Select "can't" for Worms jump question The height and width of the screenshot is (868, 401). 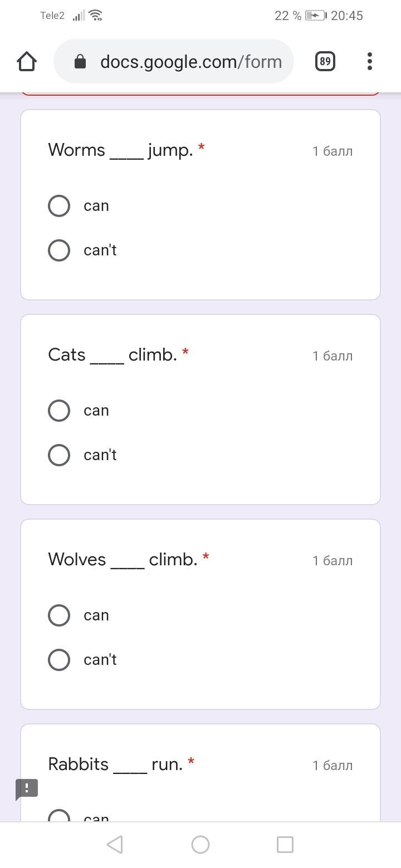[59, 250]
